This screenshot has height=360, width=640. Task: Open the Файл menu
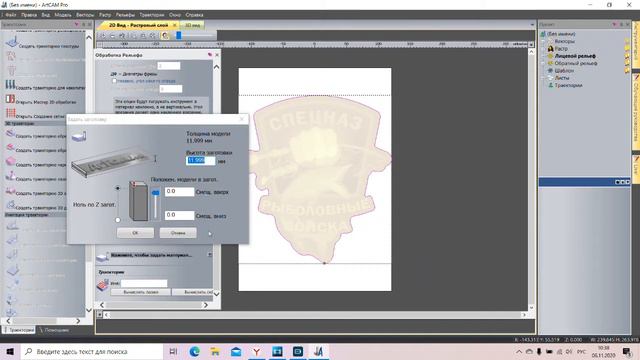[11, 15]
